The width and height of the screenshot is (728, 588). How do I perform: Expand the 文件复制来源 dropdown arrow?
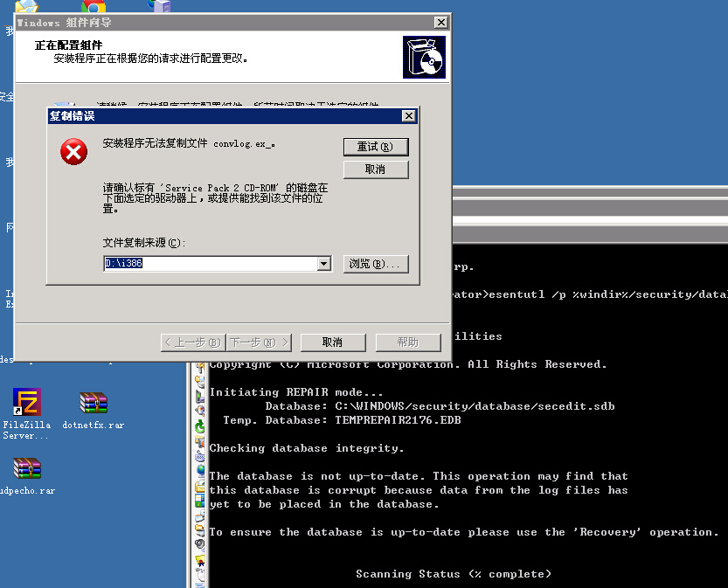[x=324, y=264]
